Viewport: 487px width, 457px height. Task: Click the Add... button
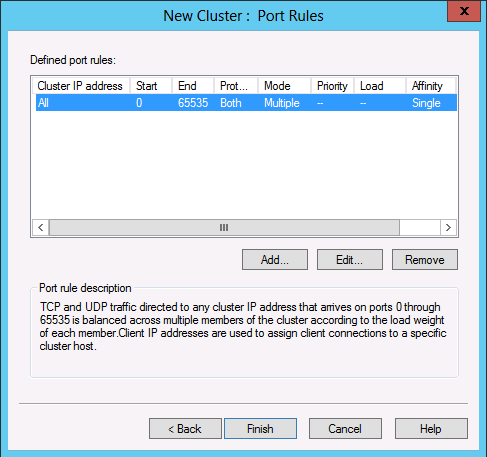click(275, 259)
